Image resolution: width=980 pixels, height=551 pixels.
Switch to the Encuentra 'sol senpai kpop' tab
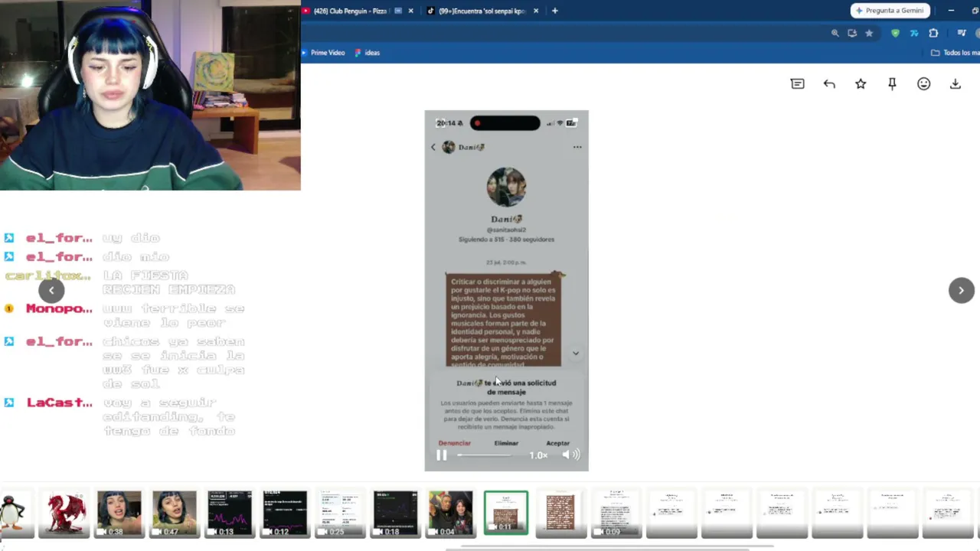pos(482,11)
